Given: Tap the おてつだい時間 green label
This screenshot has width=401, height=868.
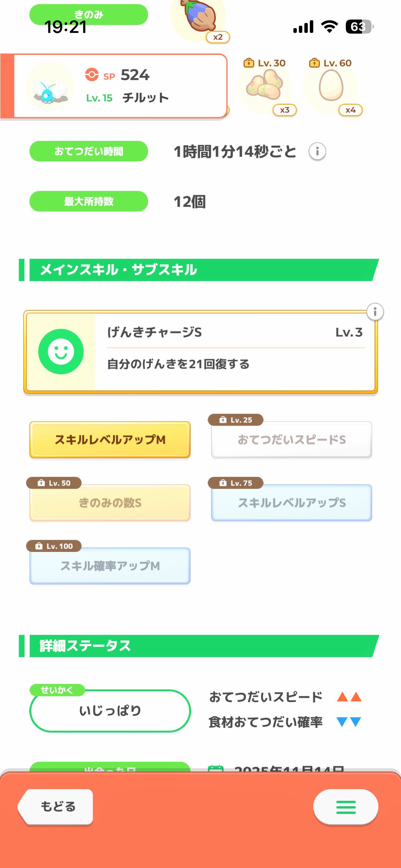Looking at the screenshot, I should click(x=89, y=151).
